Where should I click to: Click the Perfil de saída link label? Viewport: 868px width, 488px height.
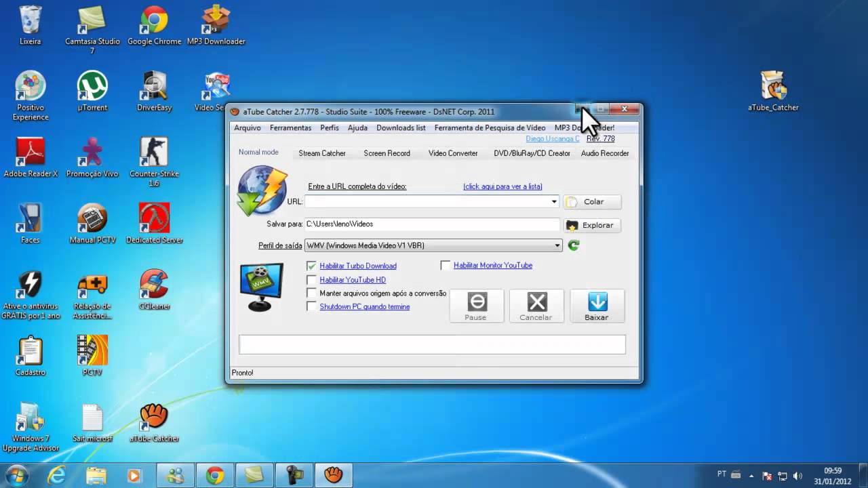[x=280, y=245]
